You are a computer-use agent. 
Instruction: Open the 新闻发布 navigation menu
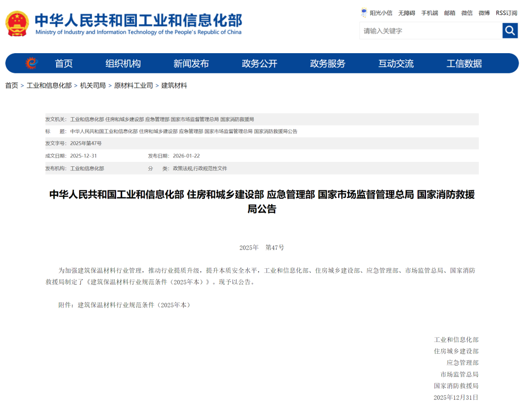point(191,63)
